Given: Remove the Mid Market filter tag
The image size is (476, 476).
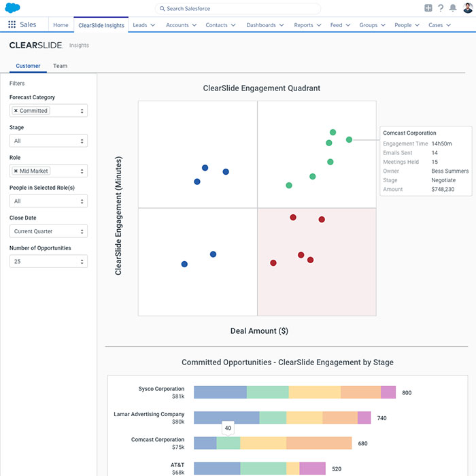Looking at the screenshot, I should tap(16, 171).
